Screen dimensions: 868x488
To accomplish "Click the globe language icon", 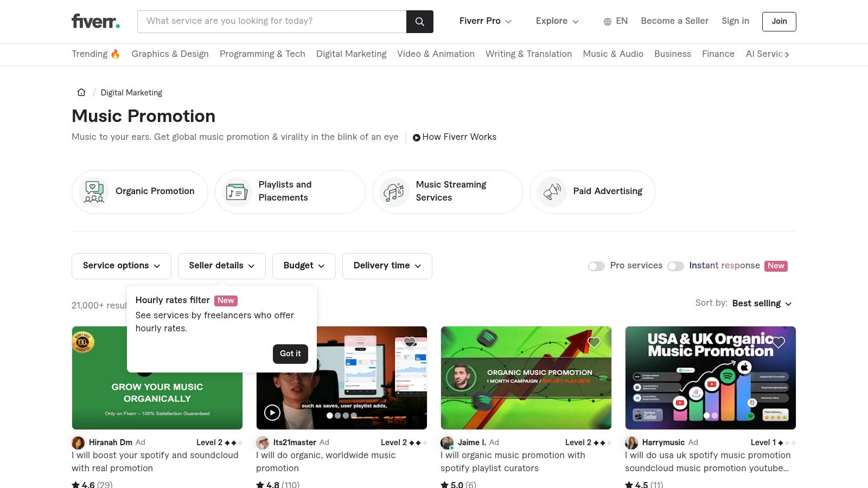I will click(x=607, y=22).
